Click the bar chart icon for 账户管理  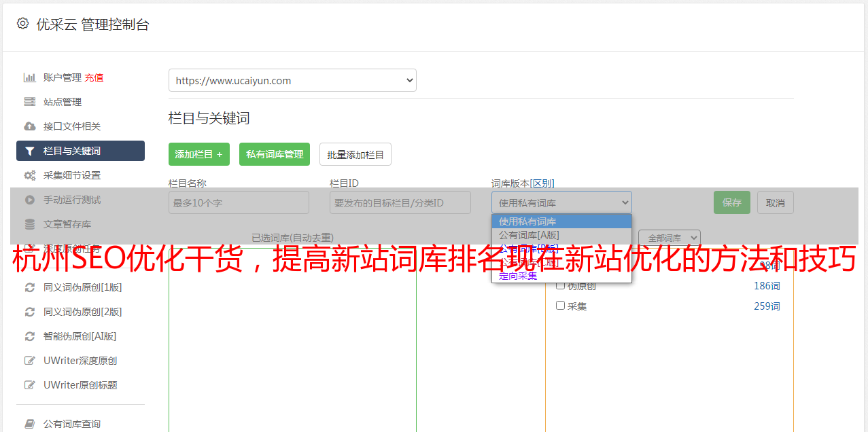(x=30, y=77)
